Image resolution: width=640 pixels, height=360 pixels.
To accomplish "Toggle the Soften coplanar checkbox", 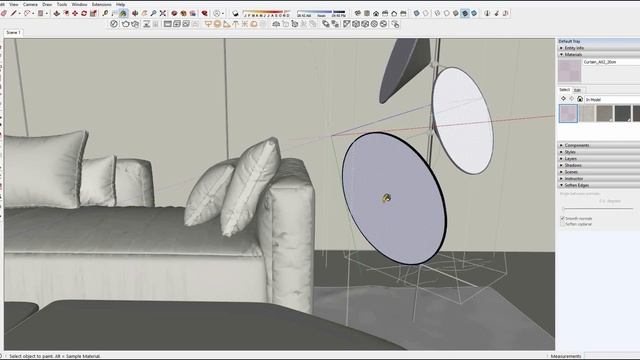I will (562, 224).
